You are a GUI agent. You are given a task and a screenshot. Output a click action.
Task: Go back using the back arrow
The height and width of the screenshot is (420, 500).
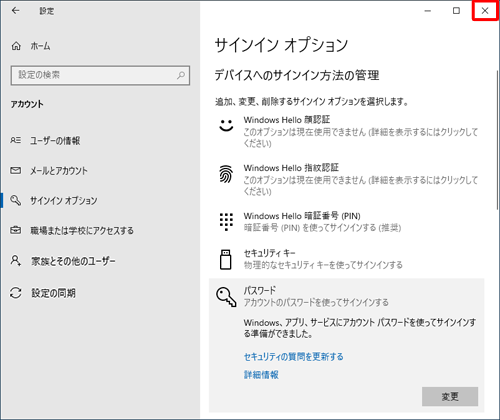point(15,11)
